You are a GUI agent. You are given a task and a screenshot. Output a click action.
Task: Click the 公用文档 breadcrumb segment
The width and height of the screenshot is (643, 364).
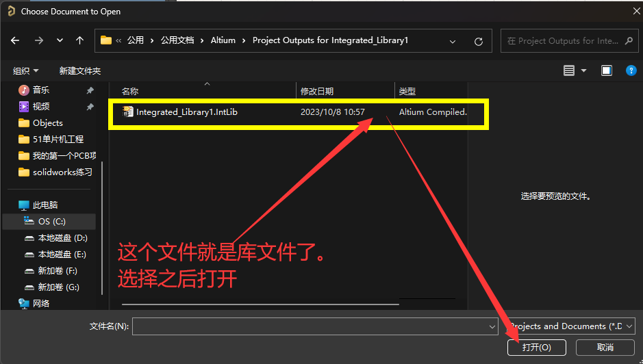click(x=177, y=40)
